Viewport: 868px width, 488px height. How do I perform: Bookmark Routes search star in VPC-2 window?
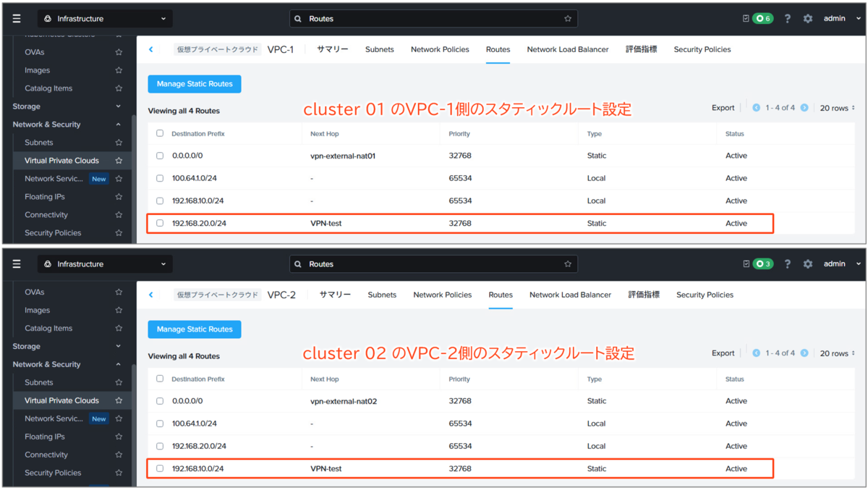click(568, 264)
